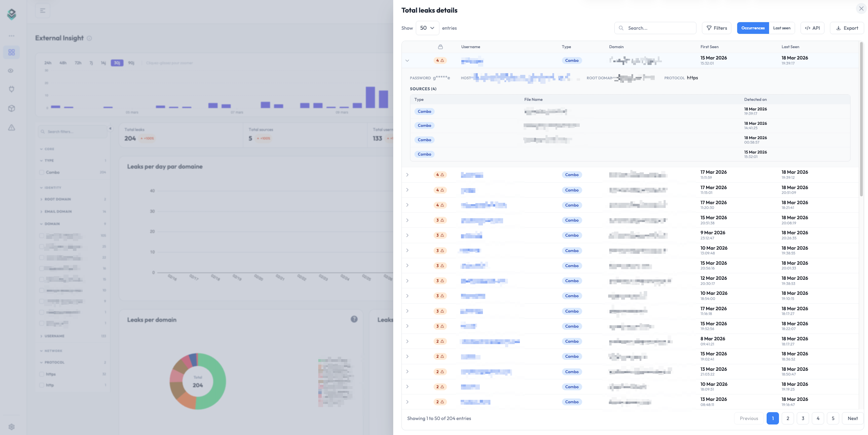Viewport: 868px width, 435px height.
Task: Go to page 2 of results
Action: 788,418
